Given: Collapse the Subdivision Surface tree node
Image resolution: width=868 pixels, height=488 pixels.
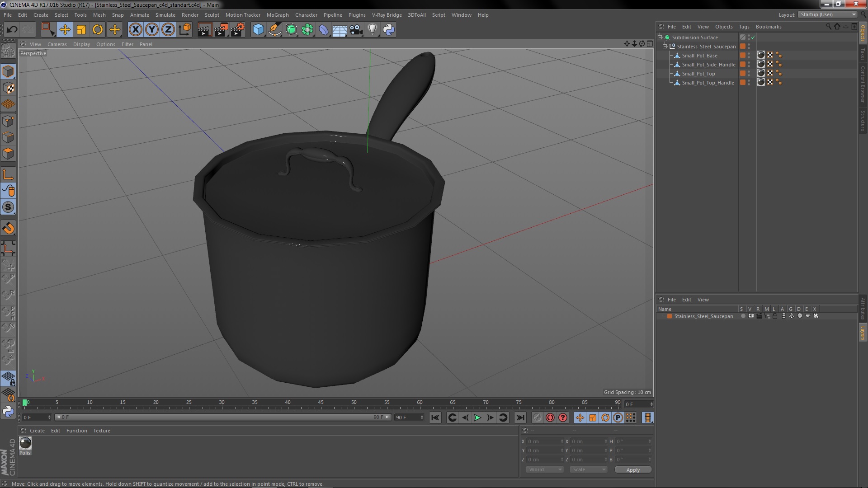Looking at the screenshot, I should click(x=660, y=37).
